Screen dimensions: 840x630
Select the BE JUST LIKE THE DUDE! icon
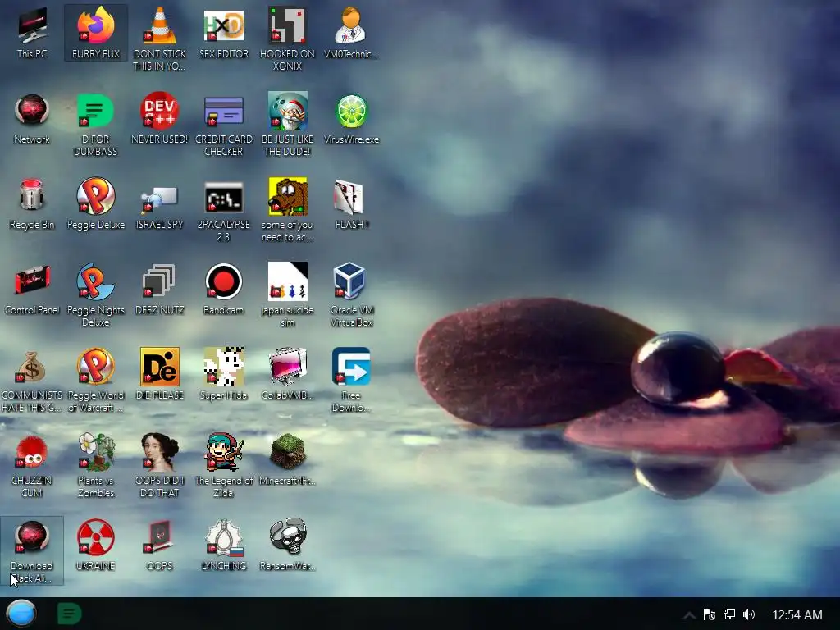click(287, 125)
